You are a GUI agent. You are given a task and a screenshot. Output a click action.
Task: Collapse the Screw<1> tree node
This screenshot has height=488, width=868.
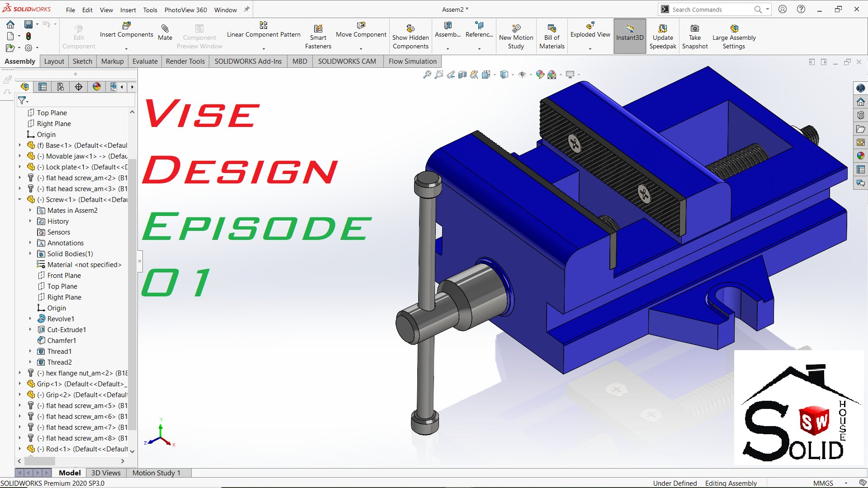click(x=20, y=199)
